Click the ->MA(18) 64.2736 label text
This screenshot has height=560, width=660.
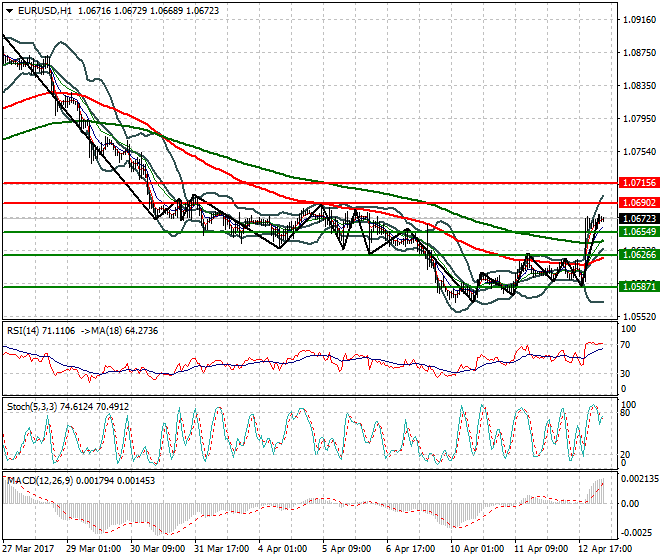119,331
